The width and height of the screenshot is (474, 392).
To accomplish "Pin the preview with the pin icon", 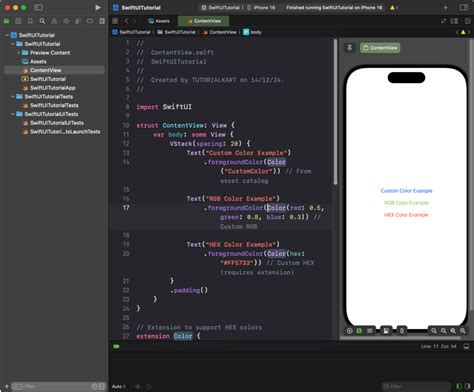I will (349, 48).
